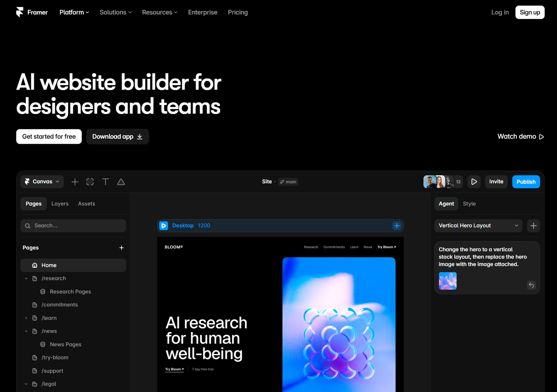Click the database icon beside News Pages
This screenshot has height=392, width=557.
(x=43, y=344)
